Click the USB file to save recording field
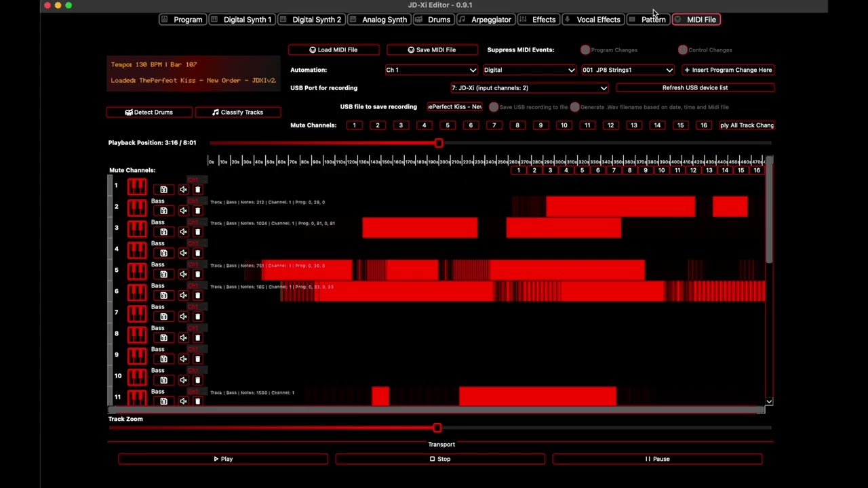The width and height of the screenshot is (868, 488). (x=454, y=107)
